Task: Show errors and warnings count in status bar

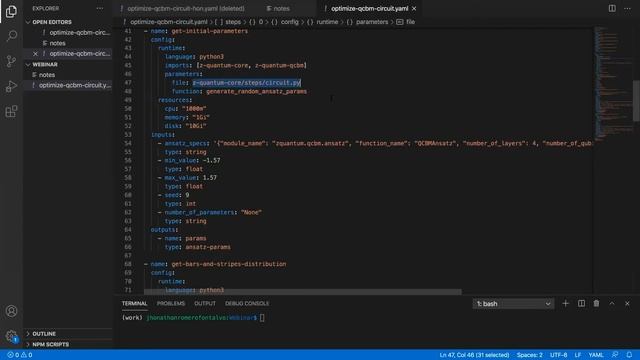Action: [20, 355]
